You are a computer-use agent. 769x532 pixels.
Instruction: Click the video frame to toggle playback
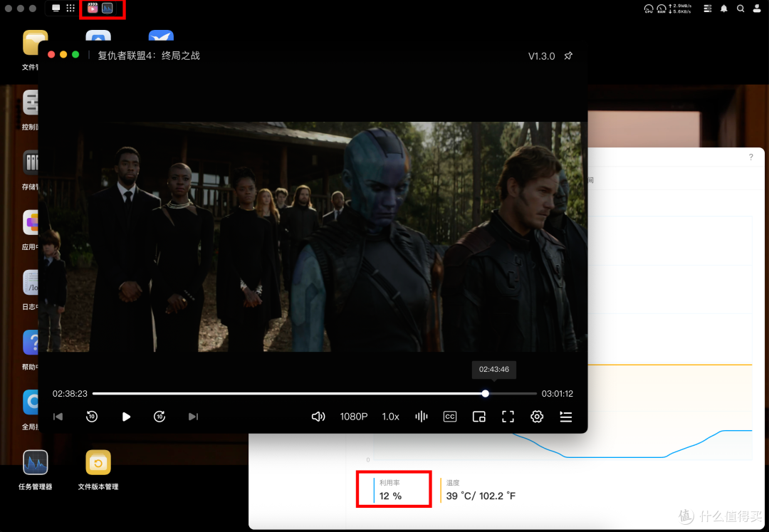coord(313,236)
